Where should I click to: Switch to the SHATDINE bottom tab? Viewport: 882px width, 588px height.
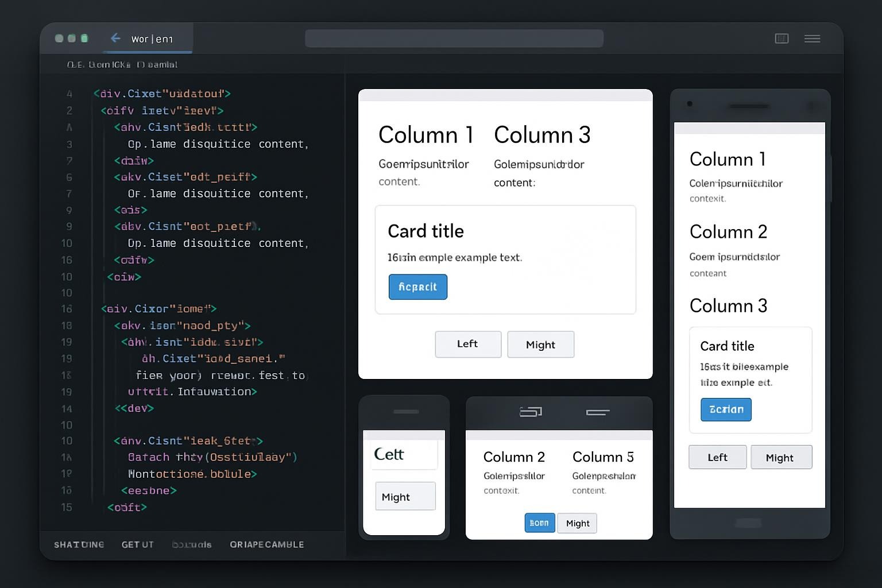pos(79,544)
